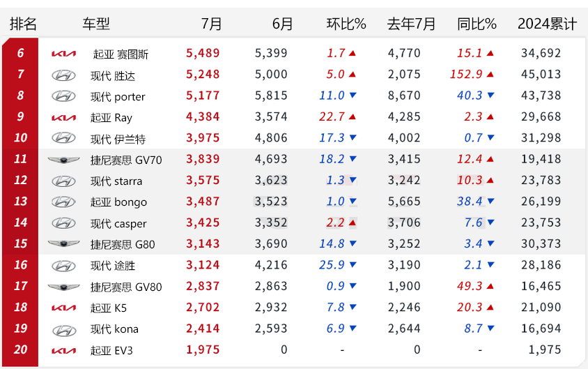Click the red up arrow next to 49.3

[x=491, y=286]
